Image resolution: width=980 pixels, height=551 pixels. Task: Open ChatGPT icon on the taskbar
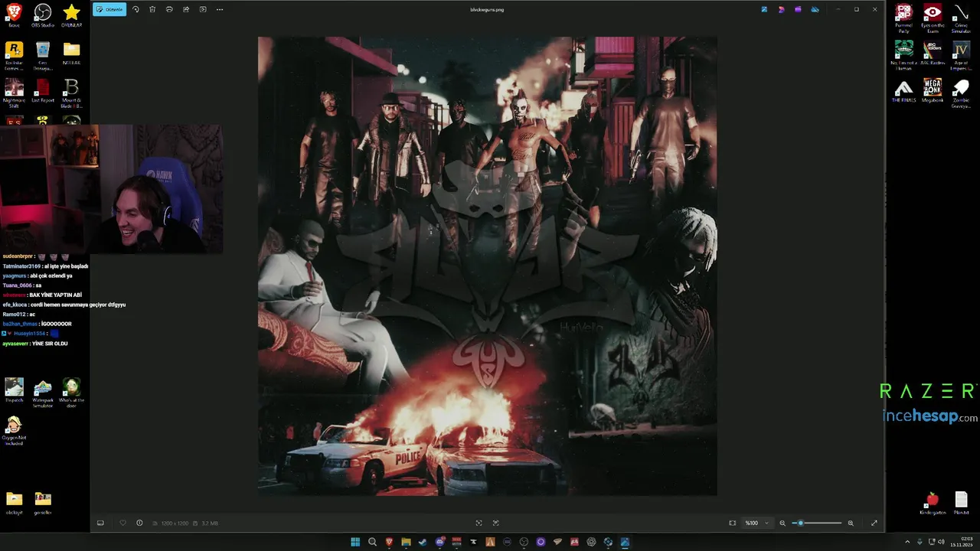click(591, 542)
